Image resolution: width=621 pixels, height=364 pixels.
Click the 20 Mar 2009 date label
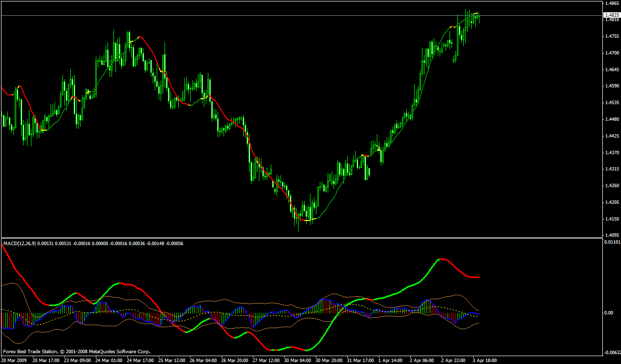point(13,360)
